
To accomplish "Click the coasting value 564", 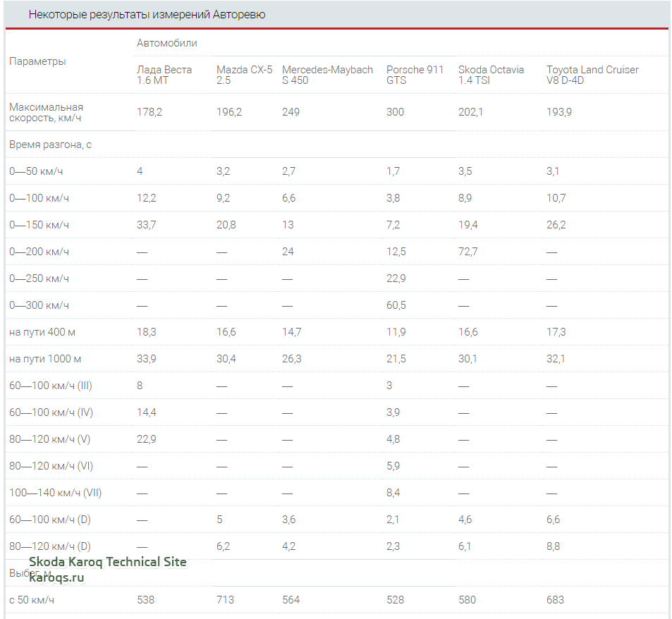I will point(291,600).
